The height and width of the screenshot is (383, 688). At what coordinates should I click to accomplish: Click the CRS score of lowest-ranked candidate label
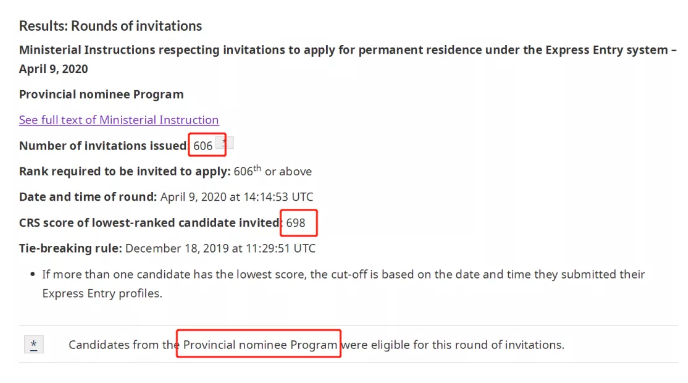coord(150,223)
